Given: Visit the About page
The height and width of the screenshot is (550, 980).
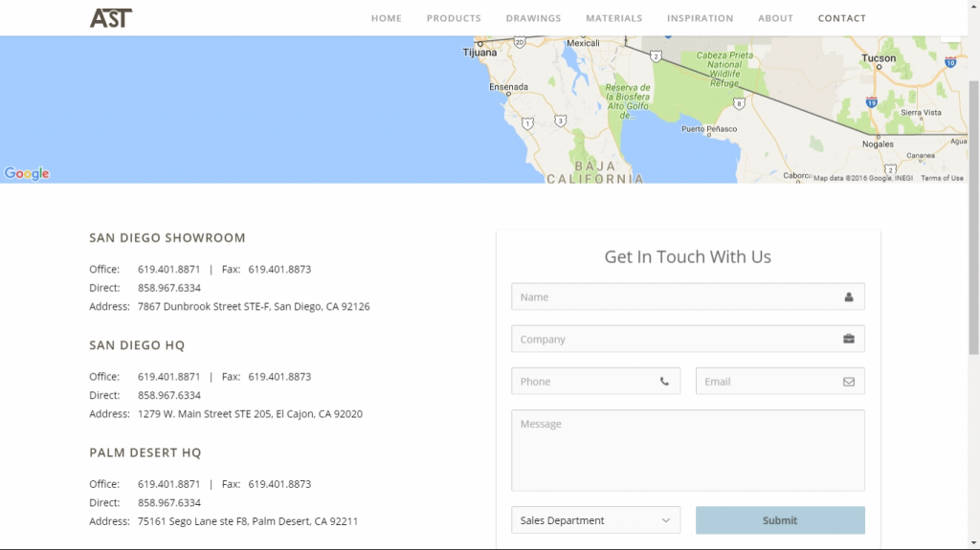Looking at the screenshot, I should pyautogui.click(x=775, y=18).
